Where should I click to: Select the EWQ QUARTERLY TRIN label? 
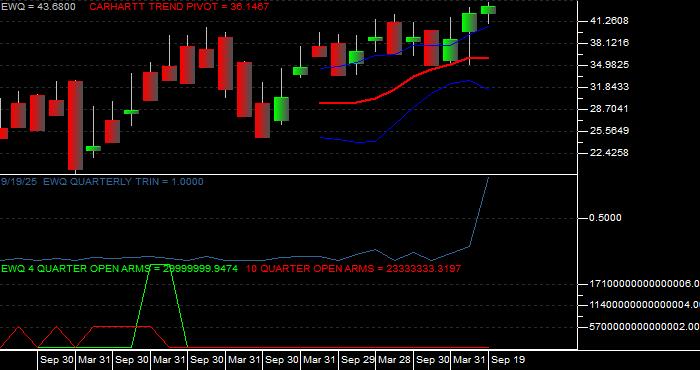click(x=102, y=182)
